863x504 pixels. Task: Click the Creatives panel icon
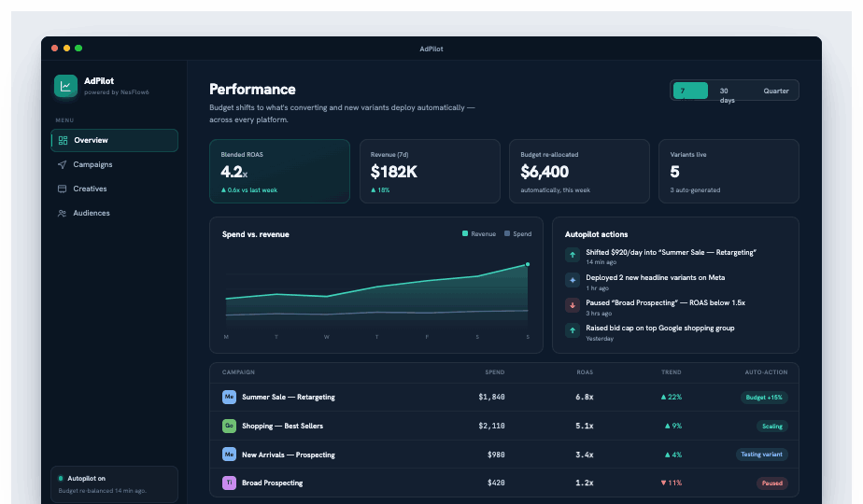click(63, 189)
